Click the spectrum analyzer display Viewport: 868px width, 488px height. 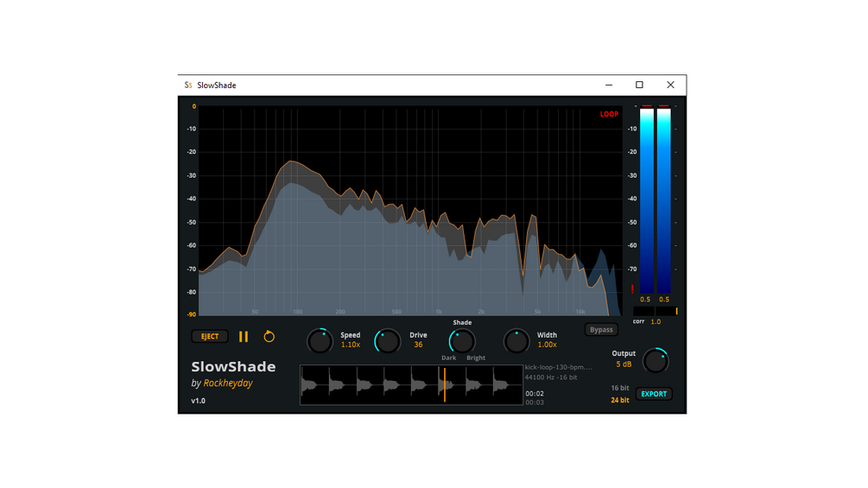click(x=410, y=211)
